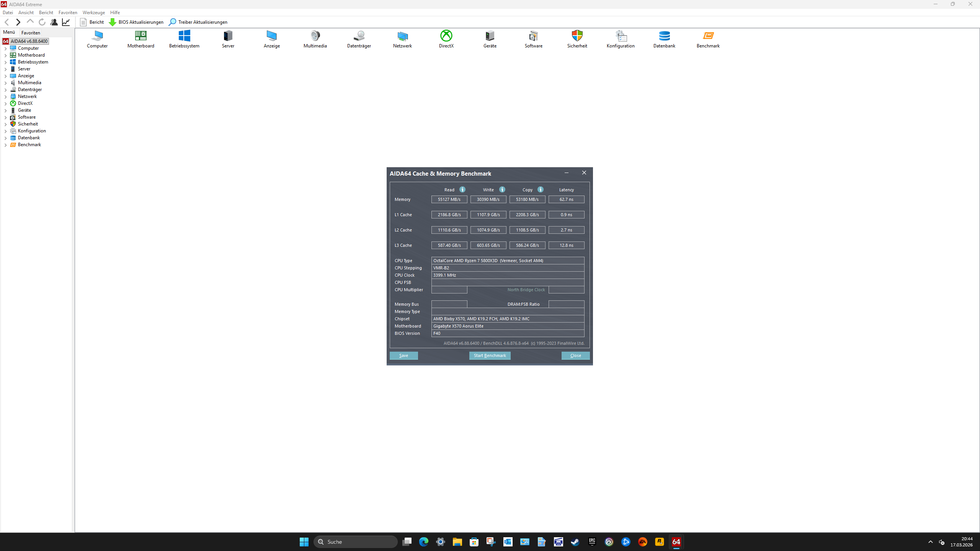Open the Datenbank icon
This screenshot has width=980, height=551.
(664, 38)
